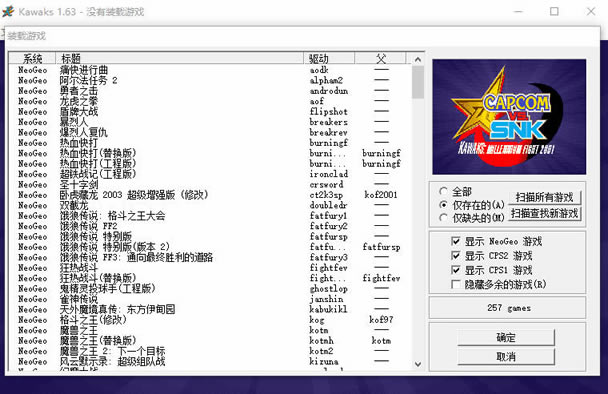Minimize the Kawaks window
Viewport: 608px width, 394px height.
coord(518,12)
